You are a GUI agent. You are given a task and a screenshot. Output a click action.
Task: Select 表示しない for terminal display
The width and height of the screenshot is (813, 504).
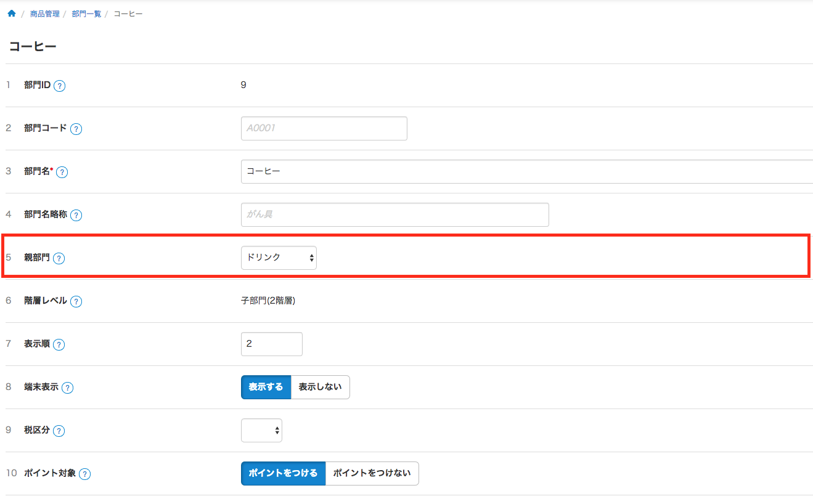321,387
